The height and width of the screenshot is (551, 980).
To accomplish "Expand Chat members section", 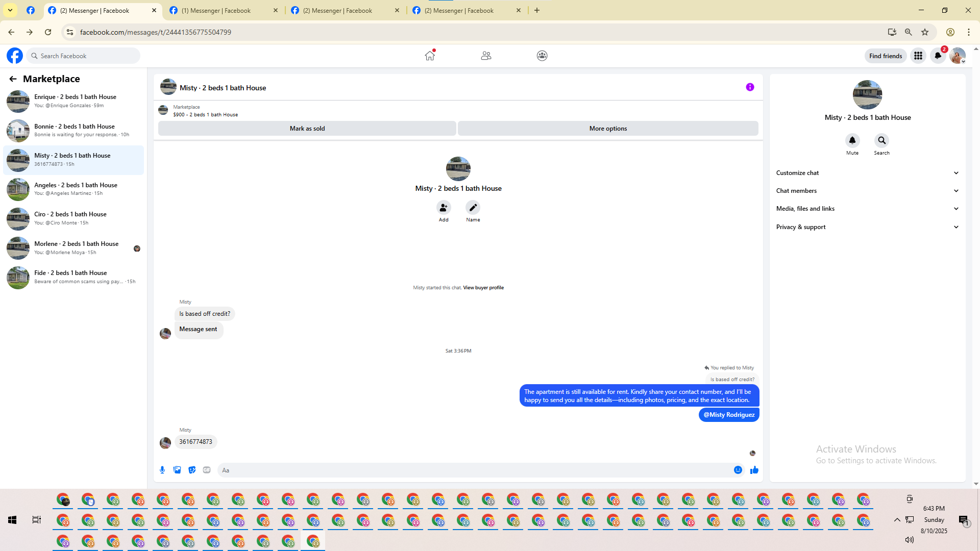I will tap(867, 191).
